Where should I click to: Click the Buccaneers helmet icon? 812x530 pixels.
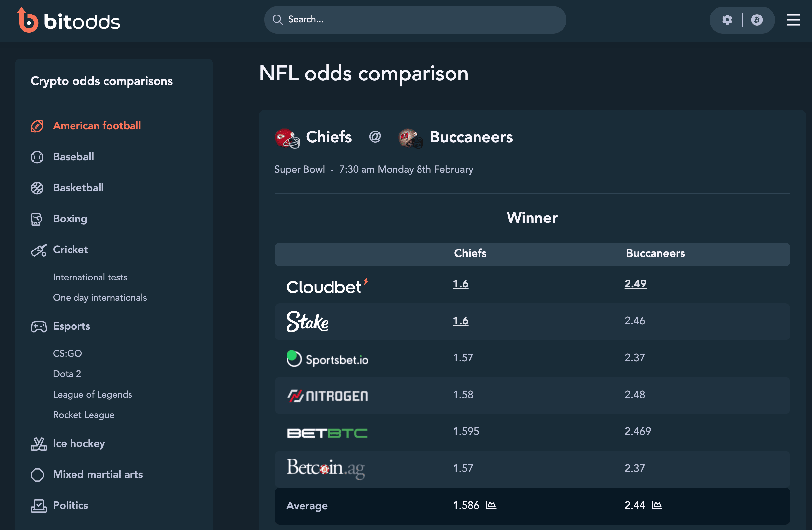pyautogui.click(x=410, y=138)
